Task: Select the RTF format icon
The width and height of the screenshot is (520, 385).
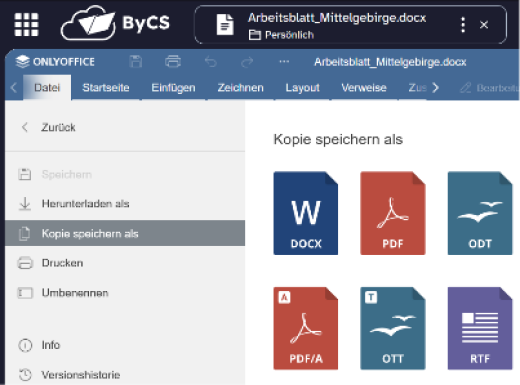Action: 480,328
